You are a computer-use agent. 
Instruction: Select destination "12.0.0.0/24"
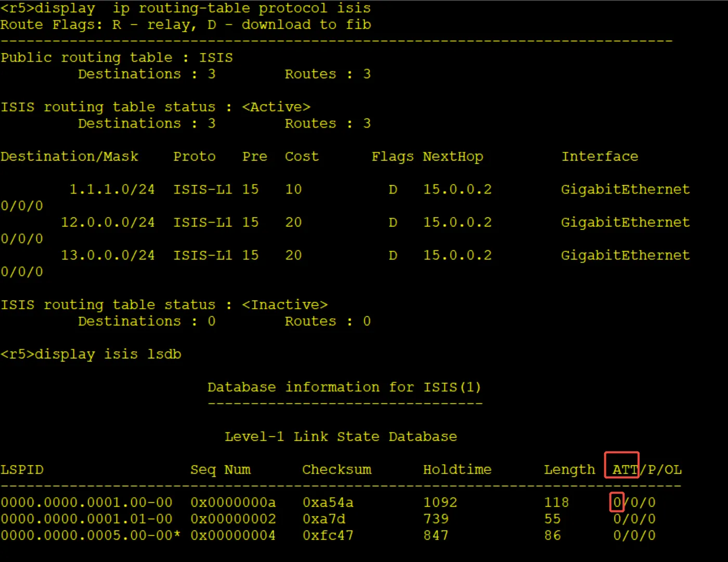click(108, 223)
